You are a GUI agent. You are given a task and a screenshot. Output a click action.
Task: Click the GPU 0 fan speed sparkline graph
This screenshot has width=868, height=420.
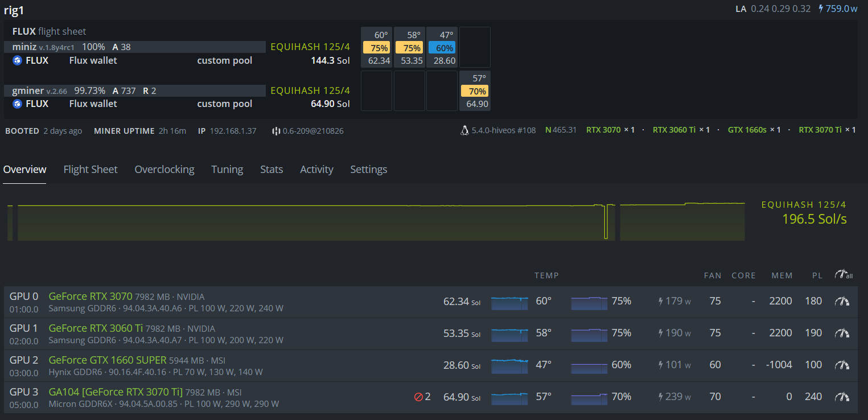point(589,303)
